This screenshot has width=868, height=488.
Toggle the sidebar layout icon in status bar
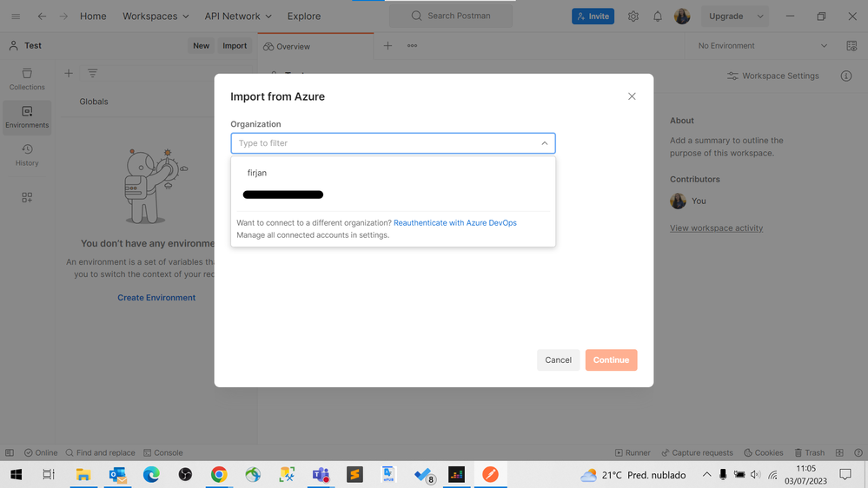pyautogui.click(x=10, y=452)
